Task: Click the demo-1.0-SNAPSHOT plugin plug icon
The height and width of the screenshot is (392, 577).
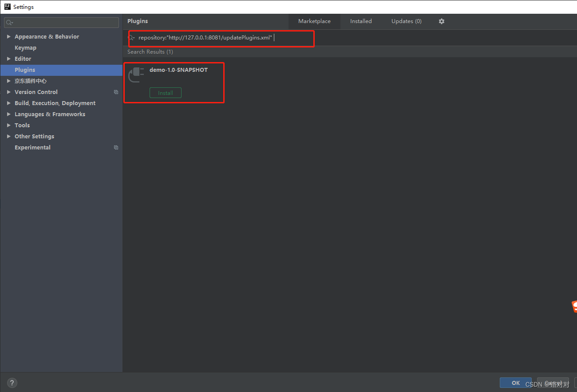Action: tap(136, 75)
